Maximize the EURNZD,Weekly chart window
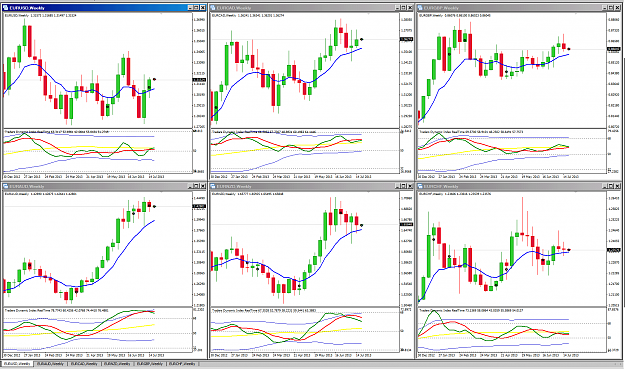The height and width of the screenshot is (369, 625). [404, 186]
